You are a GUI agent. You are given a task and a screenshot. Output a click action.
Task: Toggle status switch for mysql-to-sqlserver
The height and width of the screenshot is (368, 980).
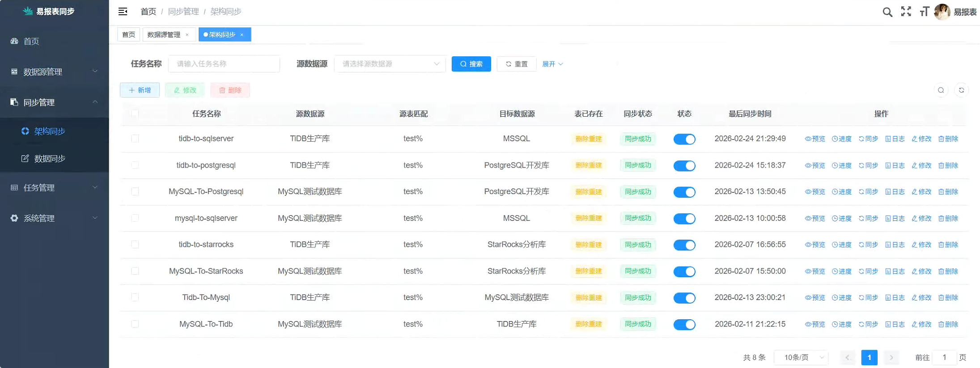[x=684, y=219]
